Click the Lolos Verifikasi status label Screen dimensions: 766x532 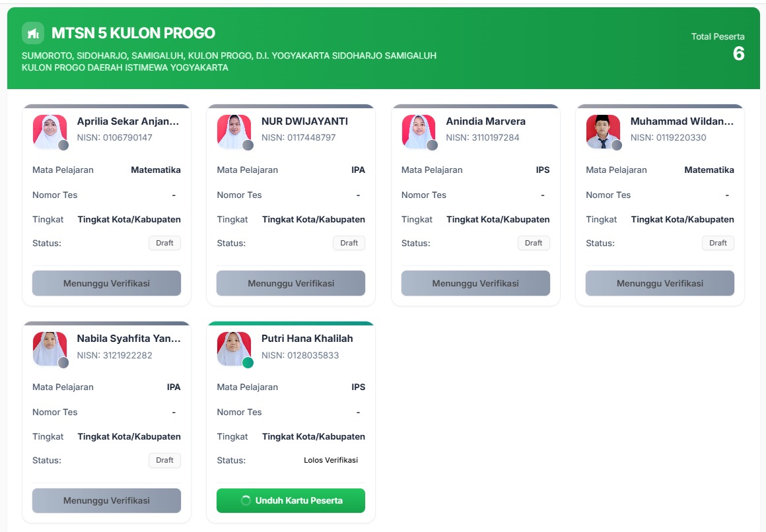[331, 460]
